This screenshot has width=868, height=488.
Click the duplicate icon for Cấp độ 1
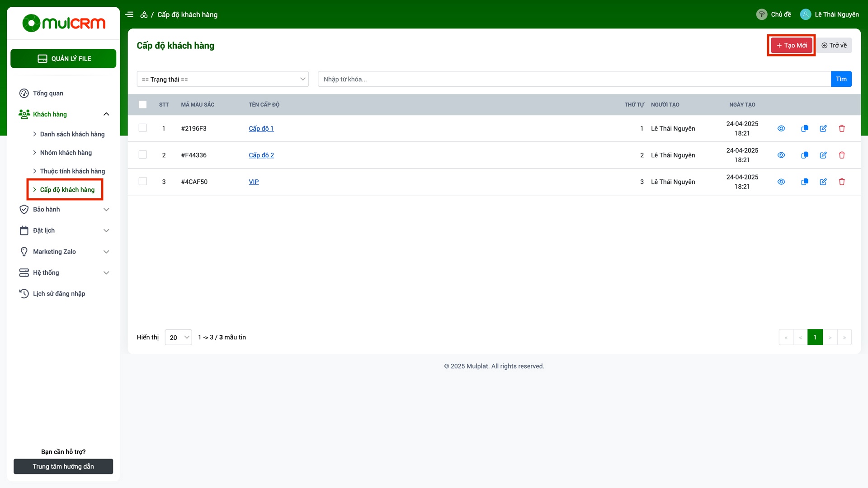pyautogui.click(x=804, y=128)
